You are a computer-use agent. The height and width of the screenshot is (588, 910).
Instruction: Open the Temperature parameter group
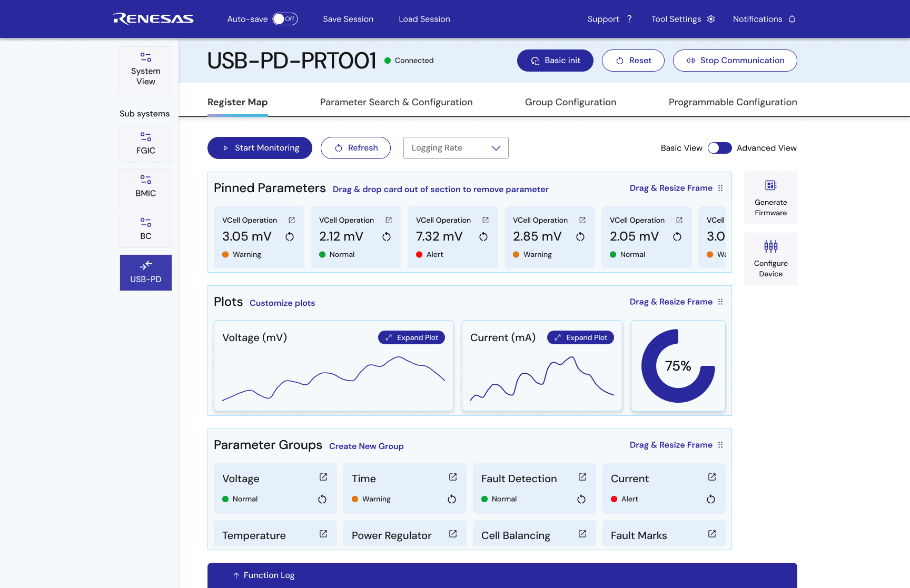(323, 534)
